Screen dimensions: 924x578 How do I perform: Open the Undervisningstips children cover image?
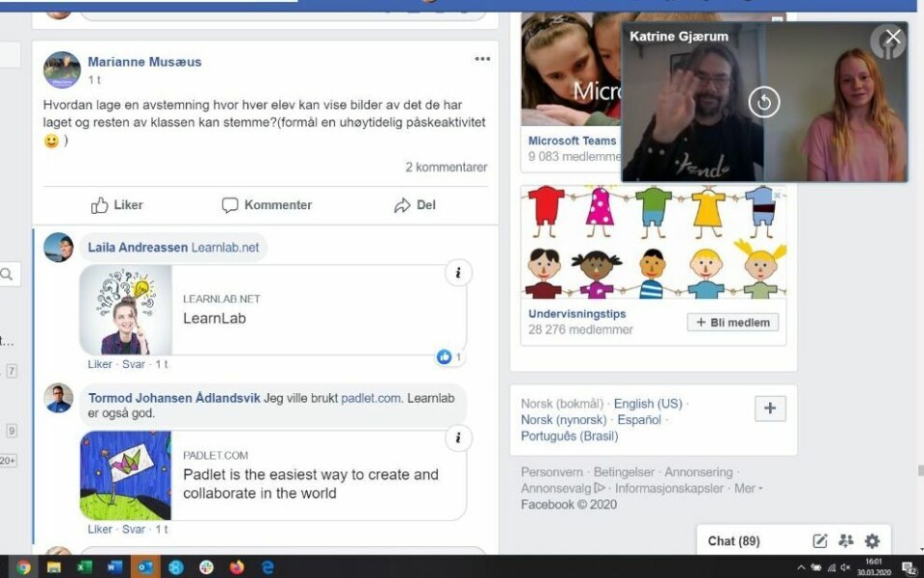pyautogui.click(x=654, y=243)
